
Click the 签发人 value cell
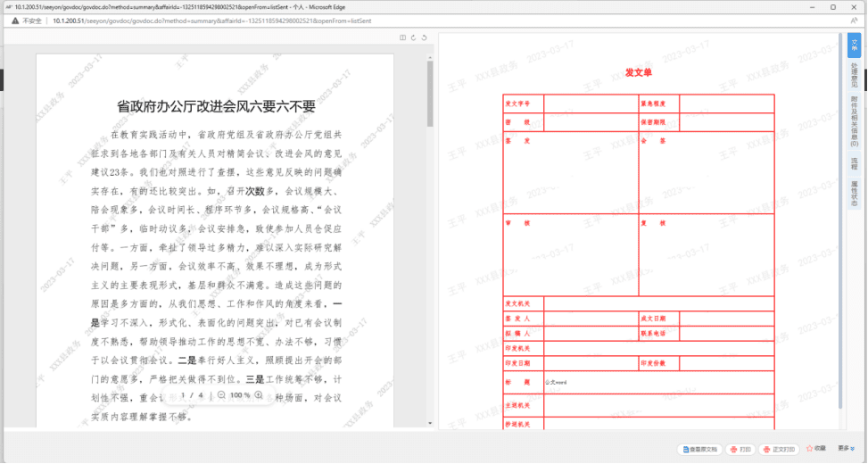591,319
